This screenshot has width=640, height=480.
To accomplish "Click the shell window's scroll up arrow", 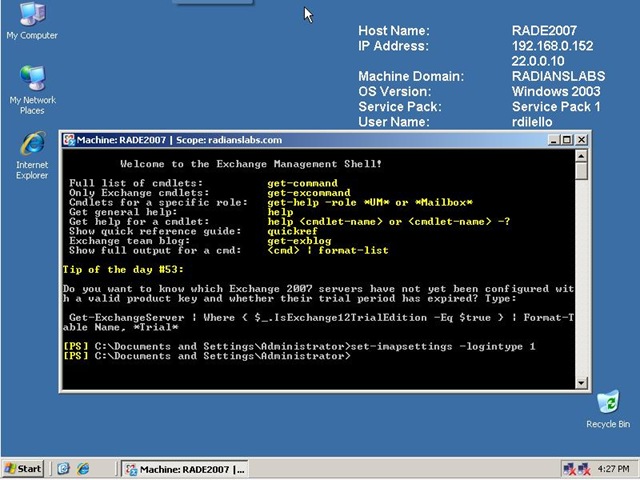I will click(582, 156).
